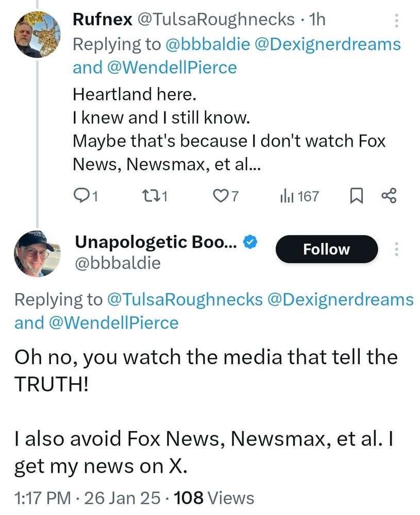Image resolution: width=420 pixels, height=515 pixels.
Task: Open @WendellPierce link in Rufnex's reply header
Action: [x=172, y=67]
